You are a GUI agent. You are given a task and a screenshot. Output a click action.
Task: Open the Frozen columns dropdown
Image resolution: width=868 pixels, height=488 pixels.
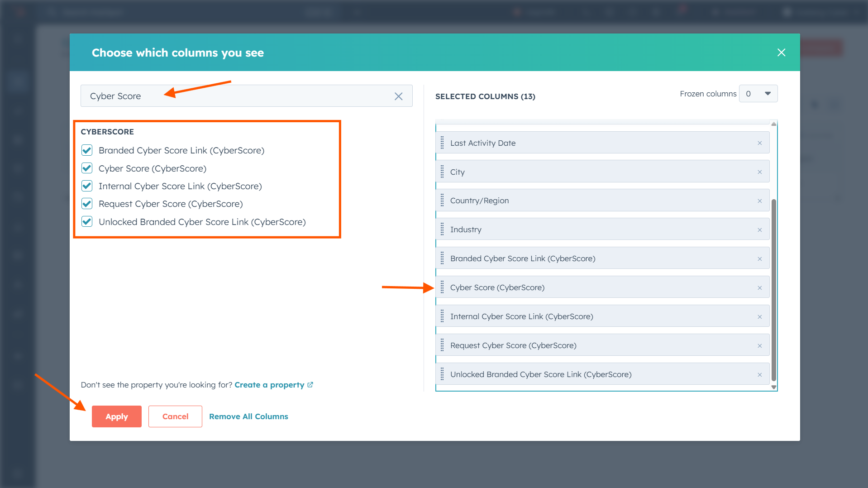(758, 94)
